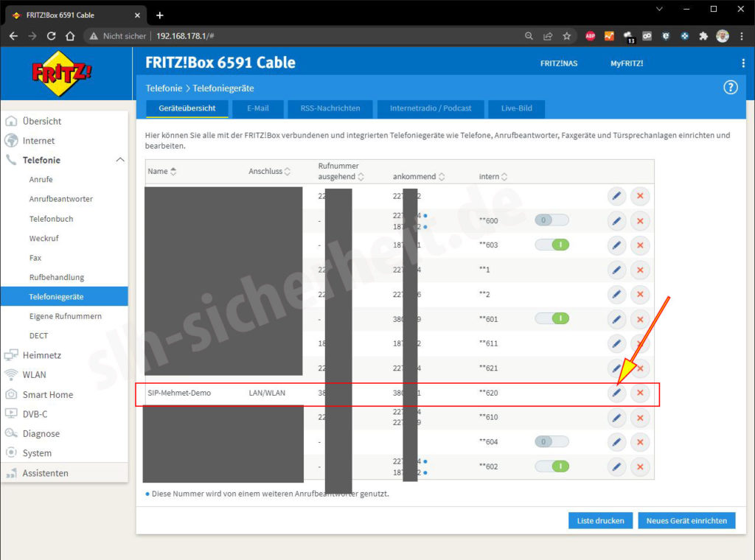Edit the device with extension **1
The height and width of the screenshot is (560, 755).
click(616, 270)
